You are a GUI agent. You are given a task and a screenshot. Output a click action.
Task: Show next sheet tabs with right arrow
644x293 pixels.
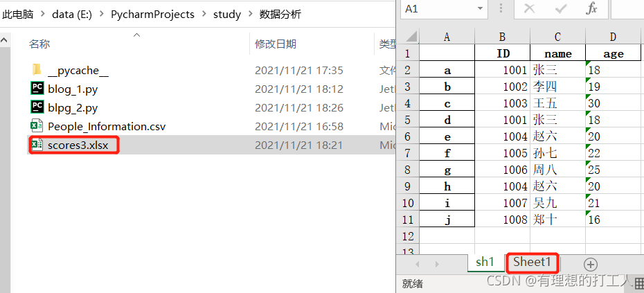[437, 264]
